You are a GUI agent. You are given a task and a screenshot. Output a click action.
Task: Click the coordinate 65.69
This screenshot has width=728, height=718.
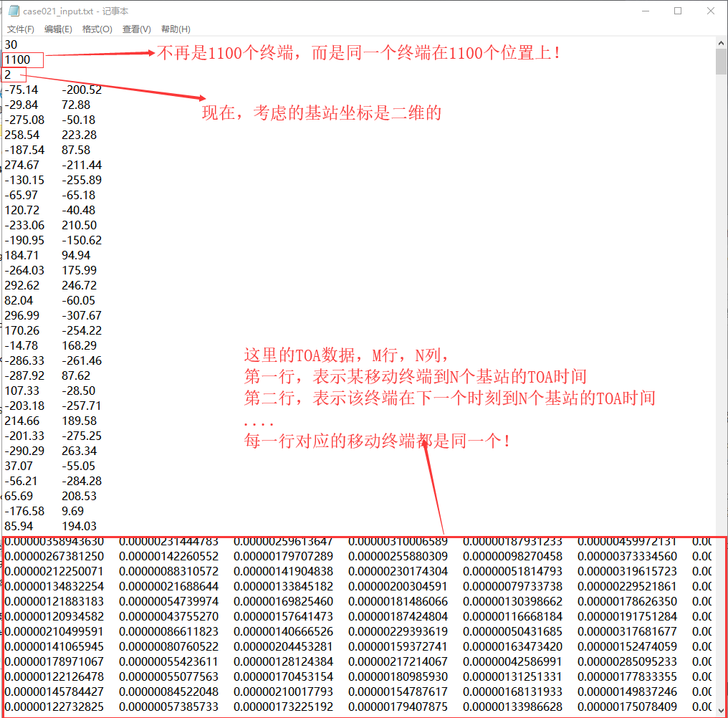point(19,496)
